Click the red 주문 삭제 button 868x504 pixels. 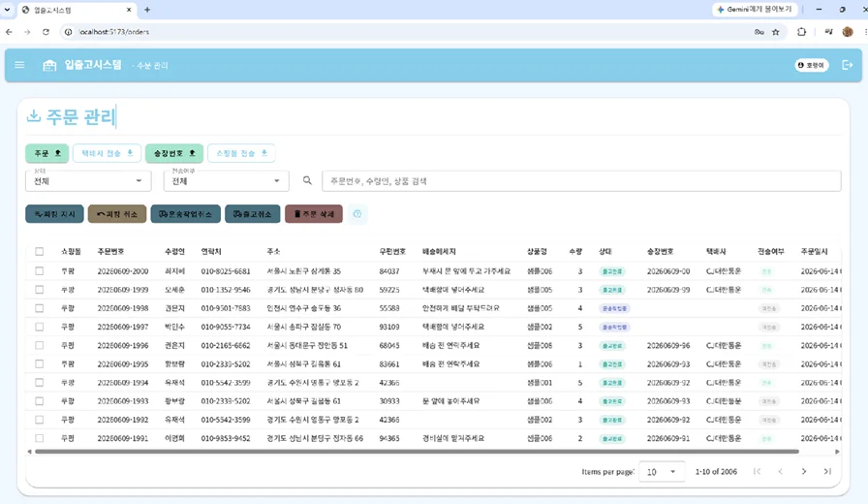pos(314,214)
